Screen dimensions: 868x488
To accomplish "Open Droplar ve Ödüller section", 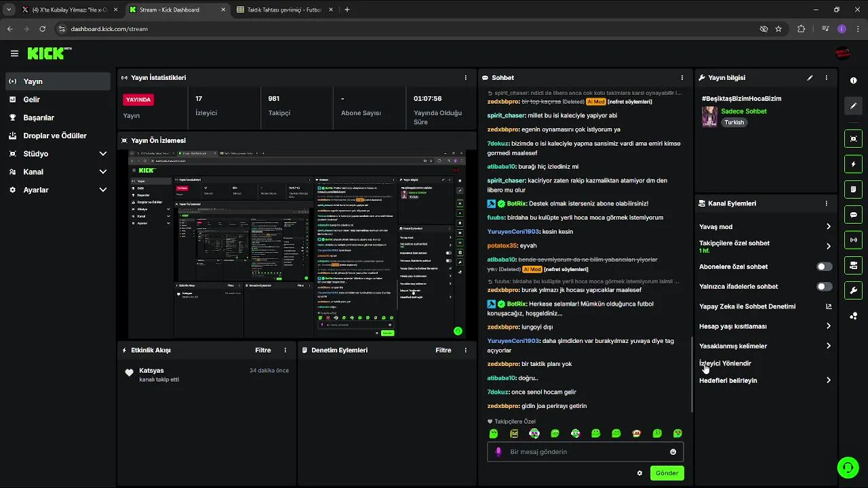I will pyautogui.click(x=58, y=136).
